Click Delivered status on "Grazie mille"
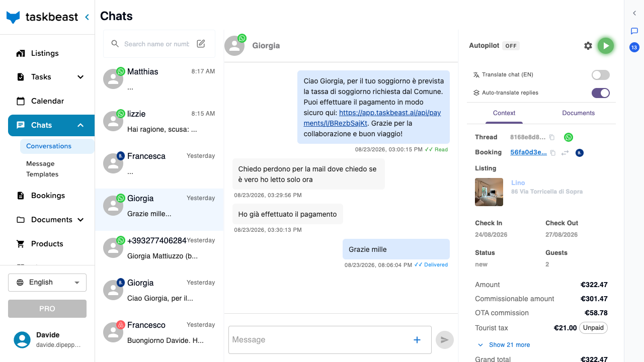 (431, 265)
